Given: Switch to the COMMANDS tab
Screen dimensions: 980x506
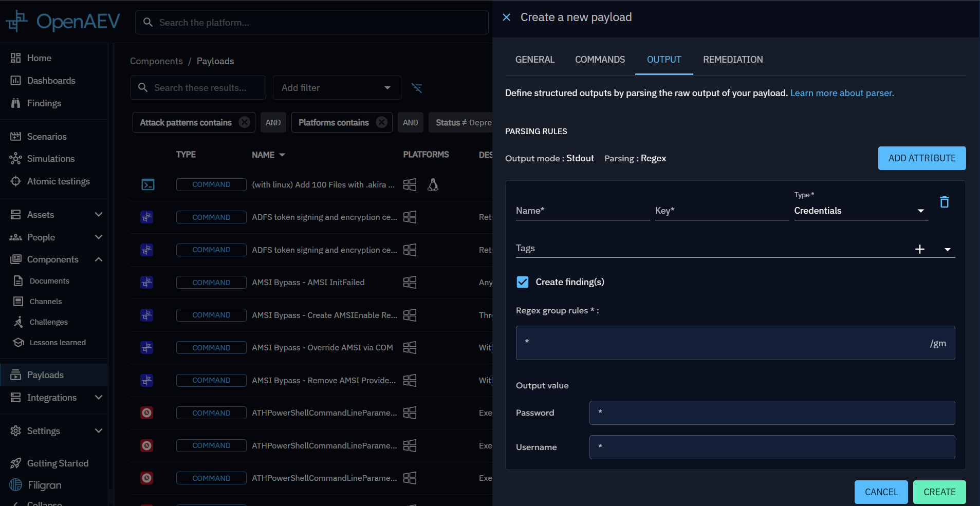Looking at the screenshot, I should click(x=600, y=60).
